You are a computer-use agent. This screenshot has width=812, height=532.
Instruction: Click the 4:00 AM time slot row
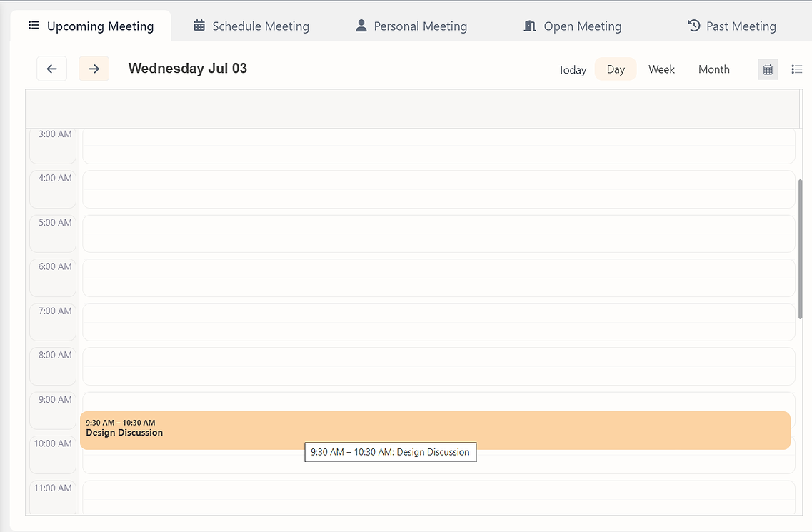click(x=438, y=190)
